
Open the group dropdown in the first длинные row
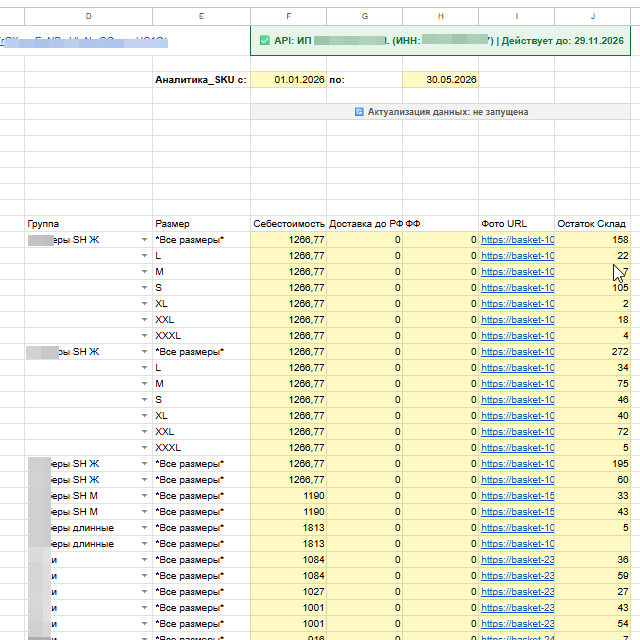coord(144,528)
